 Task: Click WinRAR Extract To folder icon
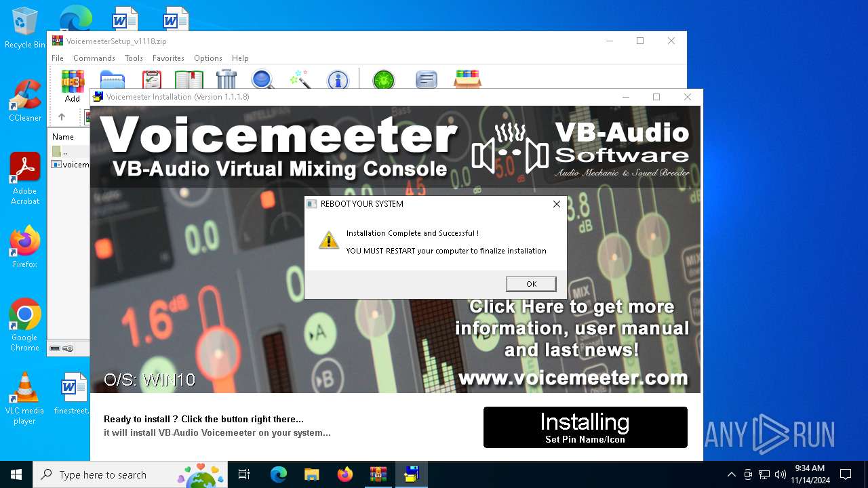pyautogui.click(x=113, y=80)
